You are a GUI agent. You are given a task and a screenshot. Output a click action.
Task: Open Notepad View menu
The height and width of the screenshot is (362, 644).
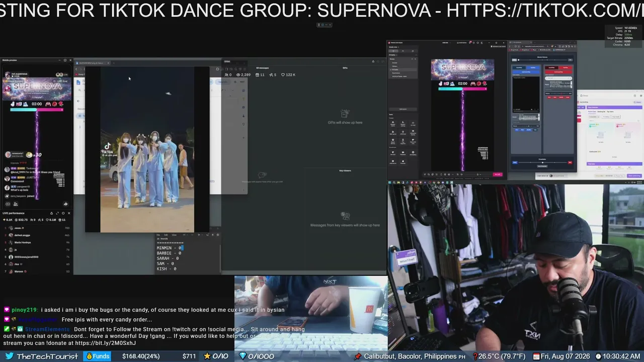tap(174, 235)
